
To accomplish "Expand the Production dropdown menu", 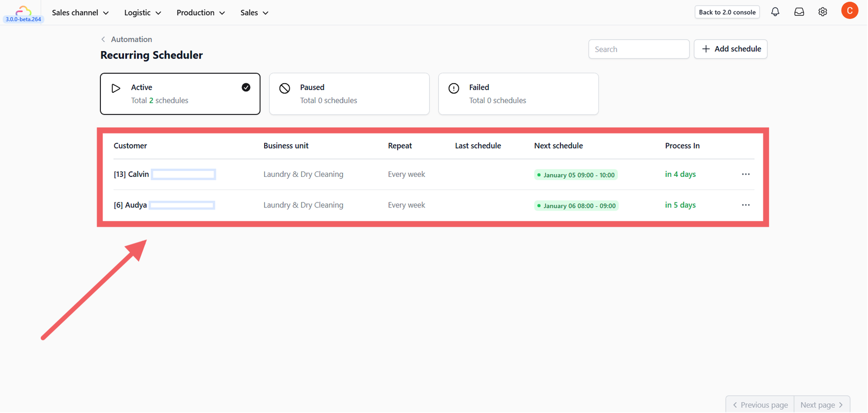I will tap(201, 12).
